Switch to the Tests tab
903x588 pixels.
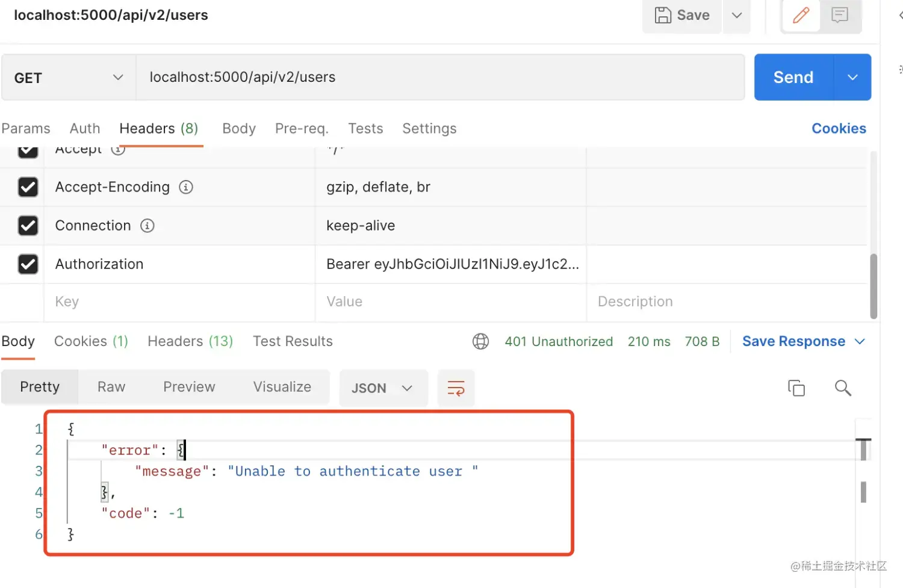(365, 129)
